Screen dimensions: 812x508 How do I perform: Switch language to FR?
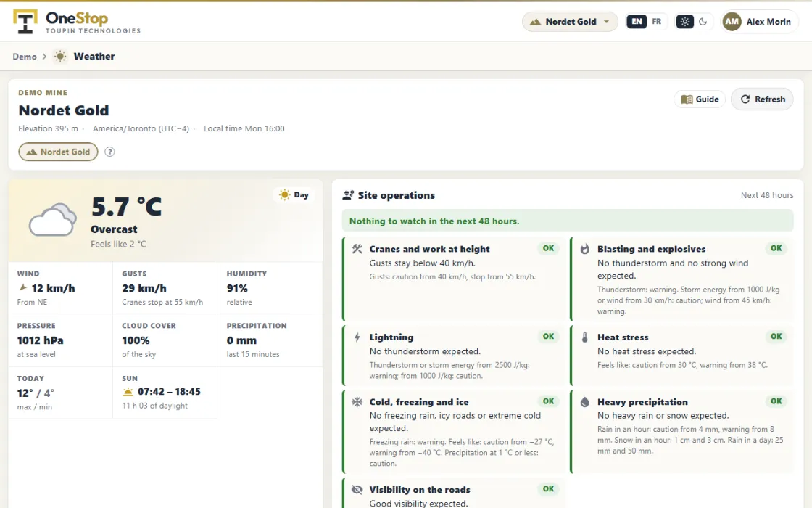pos(656,22)
